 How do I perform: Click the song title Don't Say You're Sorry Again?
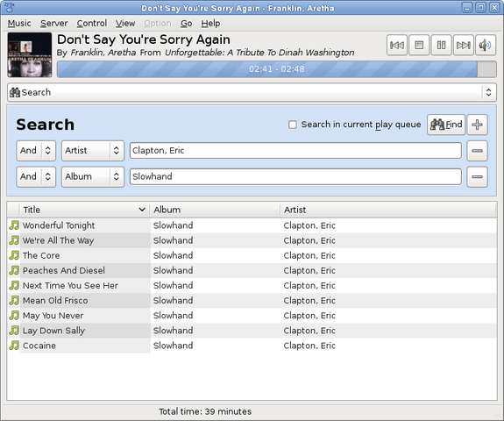tap(144, 39)
